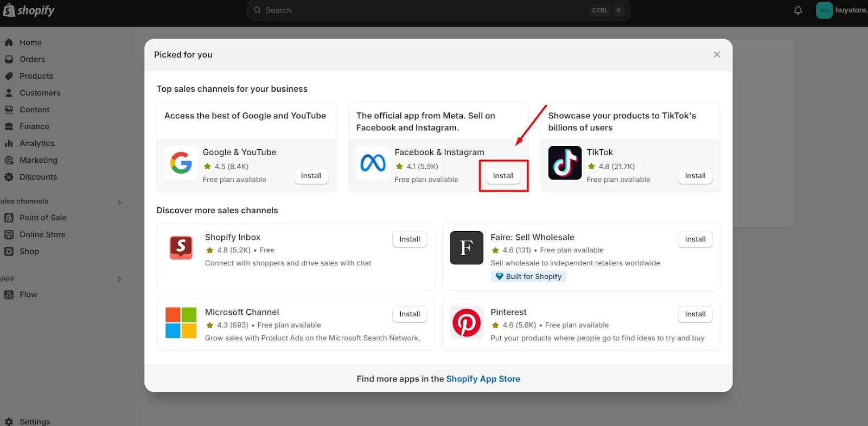Click the Home icon in sidebar
Screen dimensions: 868x426
(9, 42)
